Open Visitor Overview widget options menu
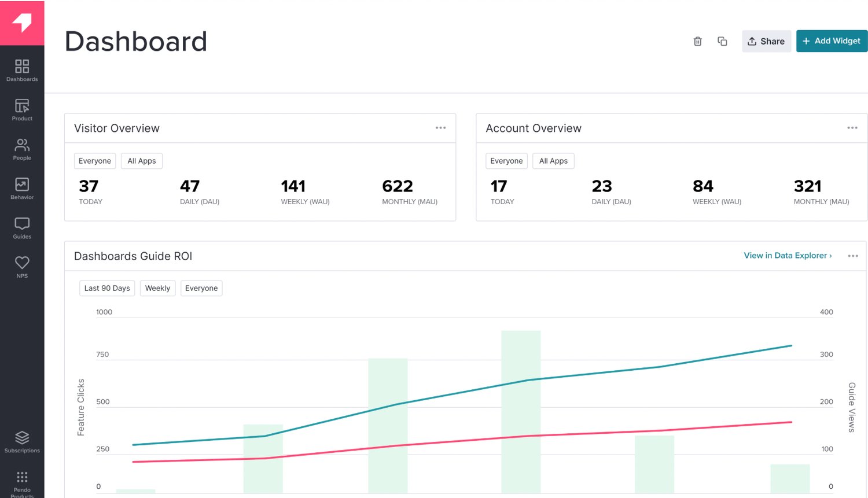 441,128
